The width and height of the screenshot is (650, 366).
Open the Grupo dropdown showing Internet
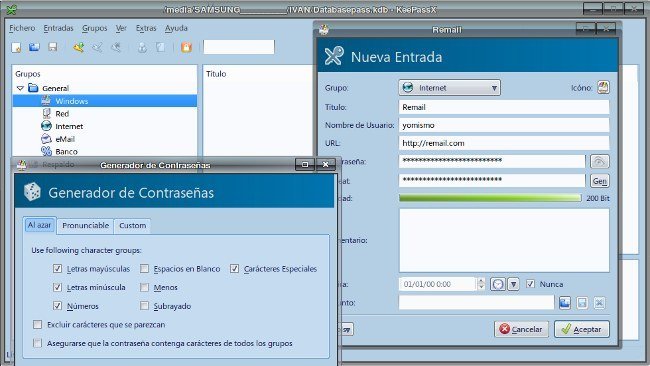click(x=449, y=87)
